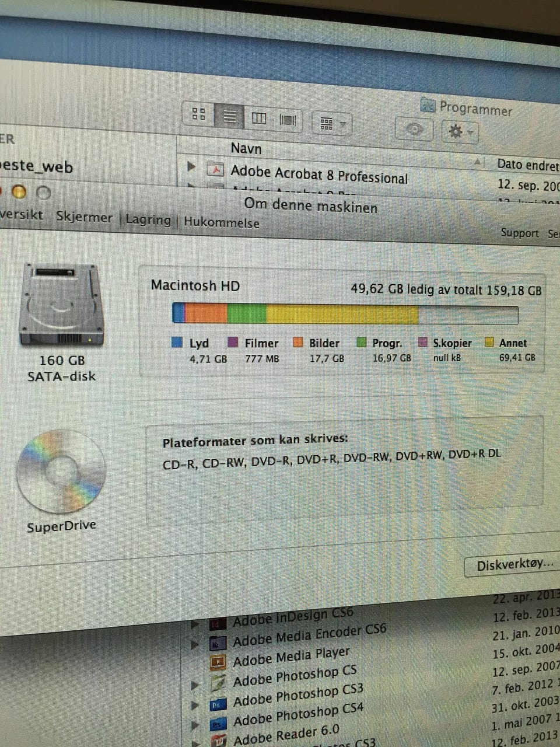Click the Macintosh HD volume name
The image size is (560, 747).
195,285
